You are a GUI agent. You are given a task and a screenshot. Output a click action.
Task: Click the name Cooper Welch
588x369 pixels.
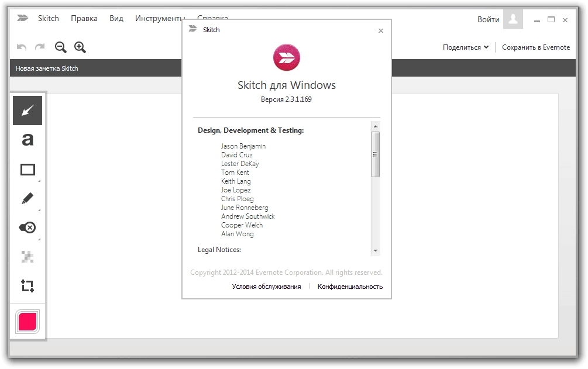242,225
